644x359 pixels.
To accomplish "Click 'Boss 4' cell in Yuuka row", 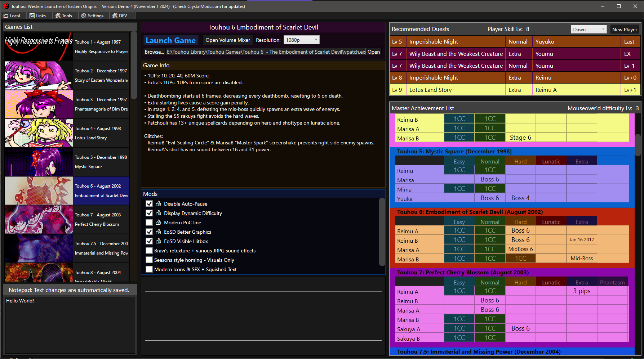I will 520,198.
